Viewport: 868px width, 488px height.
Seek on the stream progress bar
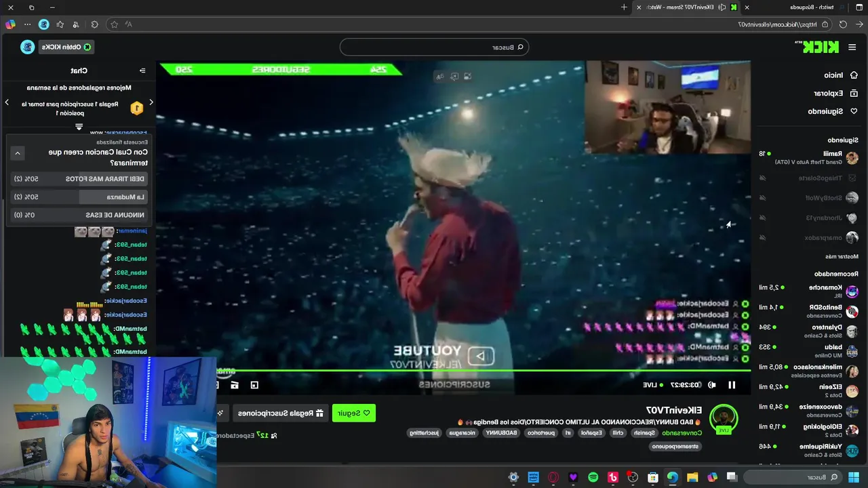click(484, 370)
